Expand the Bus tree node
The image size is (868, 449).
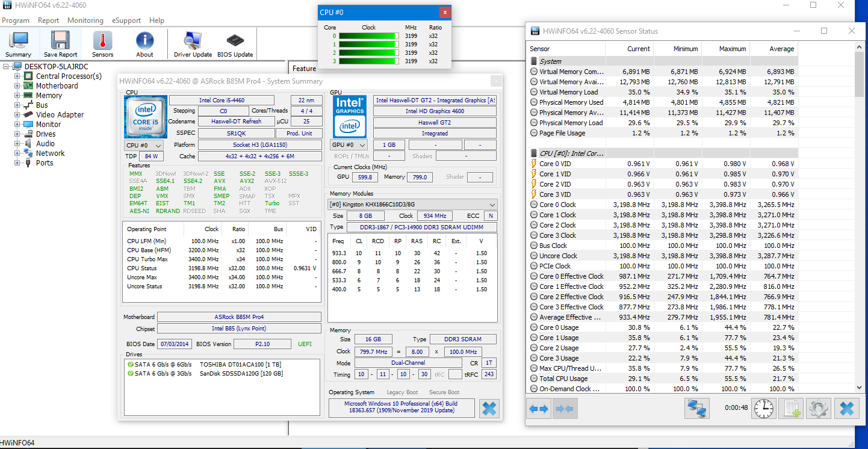[17, 105]
